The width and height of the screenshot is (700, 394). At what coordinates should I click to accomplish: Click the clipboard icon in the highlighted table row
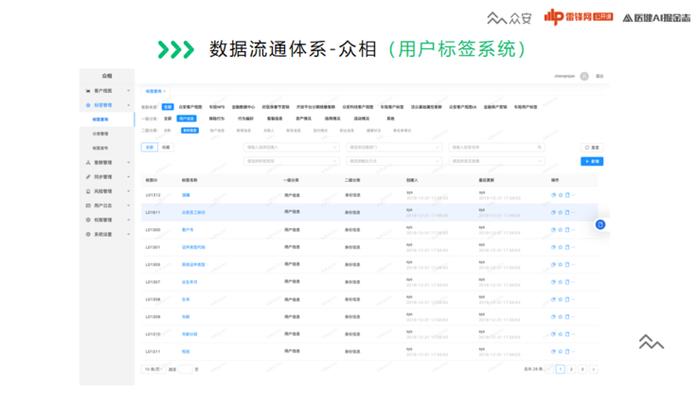point(567,212)
